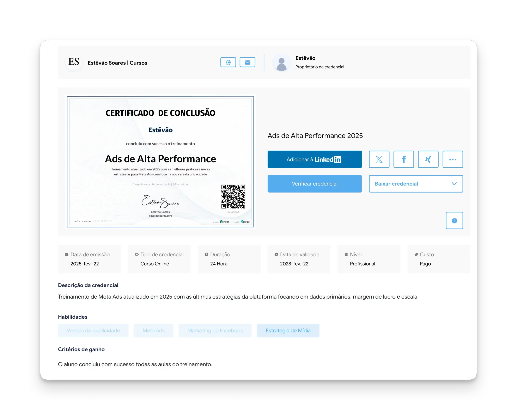Click the globe website icon button
The height and width of the screenshot is (420, 517).
tap(228, 62)
